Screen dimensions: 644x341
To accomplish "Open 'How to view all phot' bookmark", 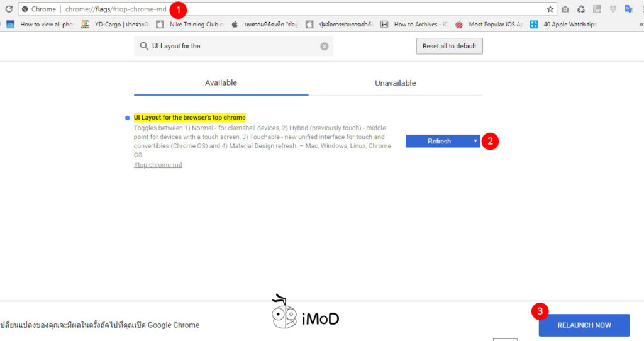I will pos(40,25).
